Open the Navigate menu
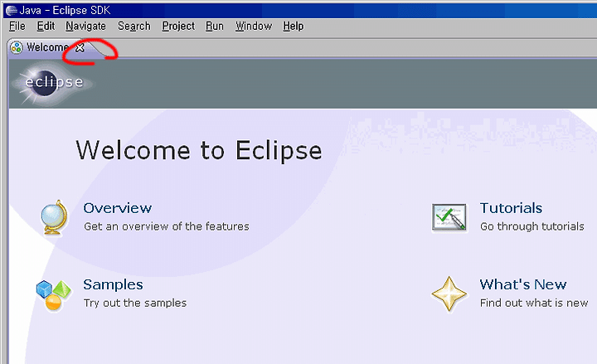Screen dimensions: 597x364 coord(85,27)
